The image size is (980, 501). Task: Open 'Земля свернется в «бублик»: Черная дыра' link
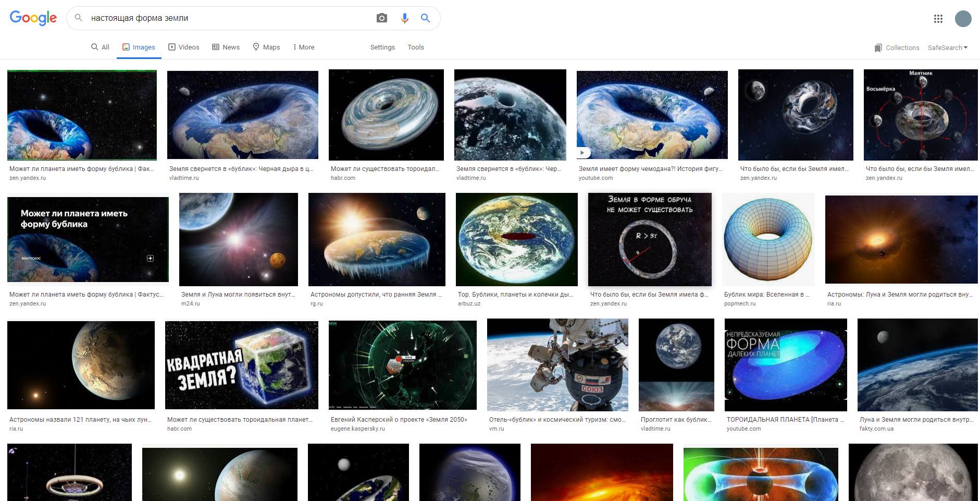point(241,169)
